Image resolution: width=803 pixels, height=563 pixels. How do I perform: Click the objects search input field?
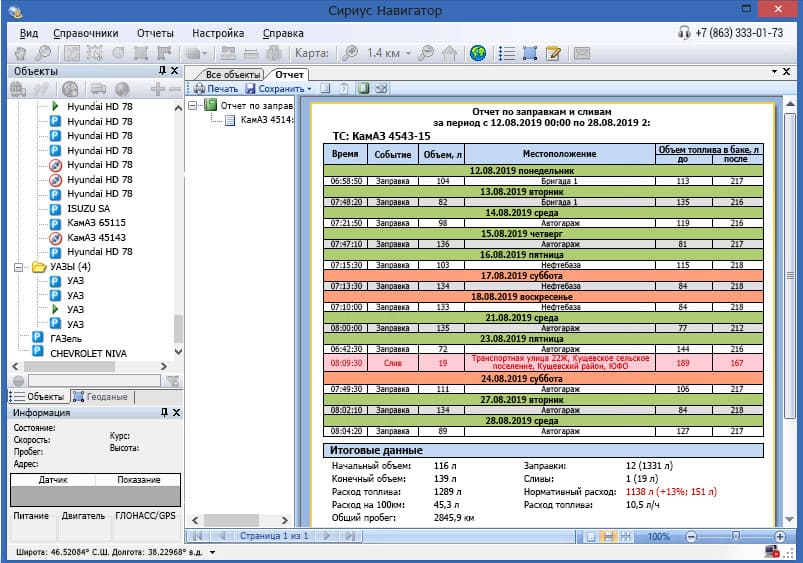[92, 380]
